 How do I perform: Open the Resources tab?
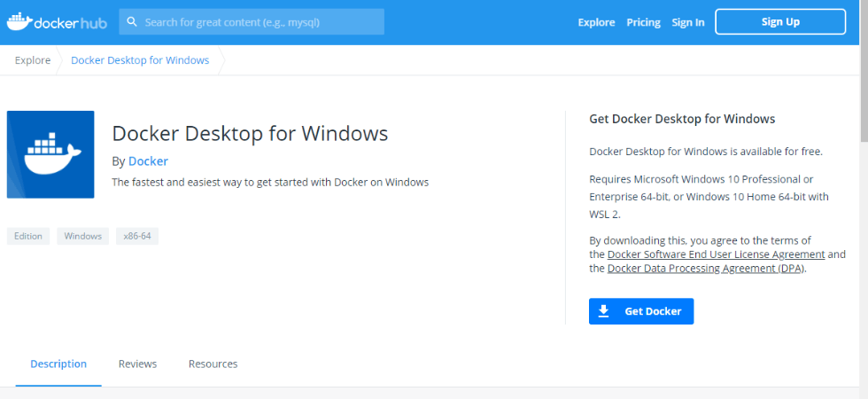pyautogui.click(x=213, y=364)
